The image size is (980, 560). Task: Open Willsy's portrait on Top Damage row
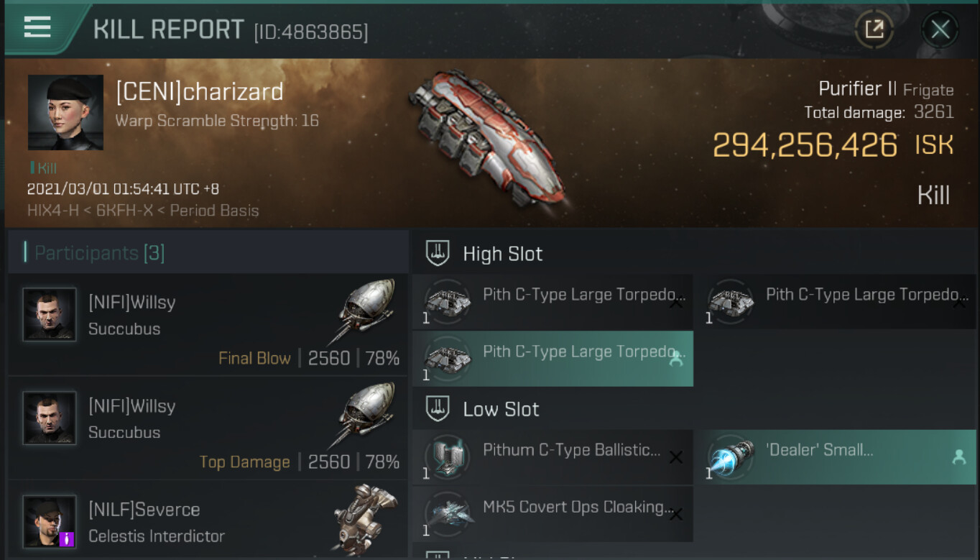coord(49,418)
